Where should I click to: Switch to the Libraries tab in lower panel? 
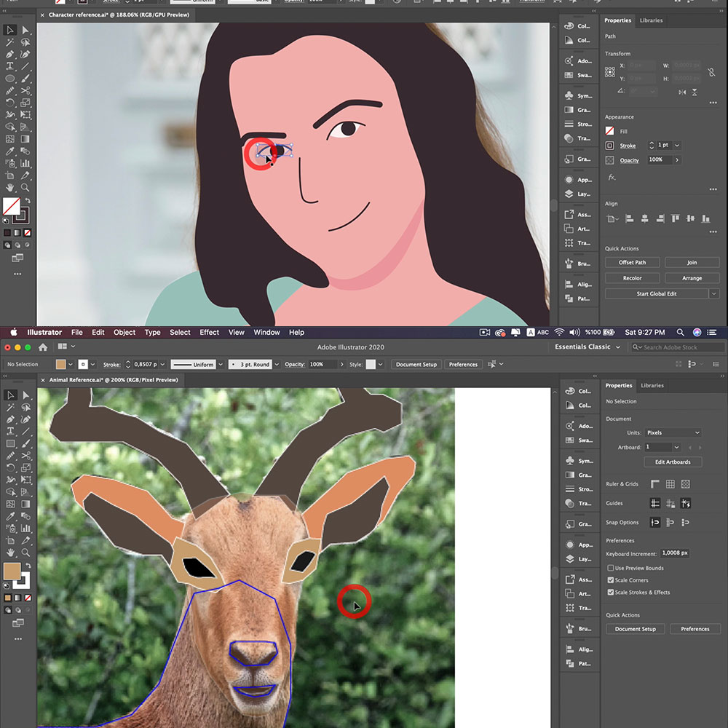(x=652, y=385)
